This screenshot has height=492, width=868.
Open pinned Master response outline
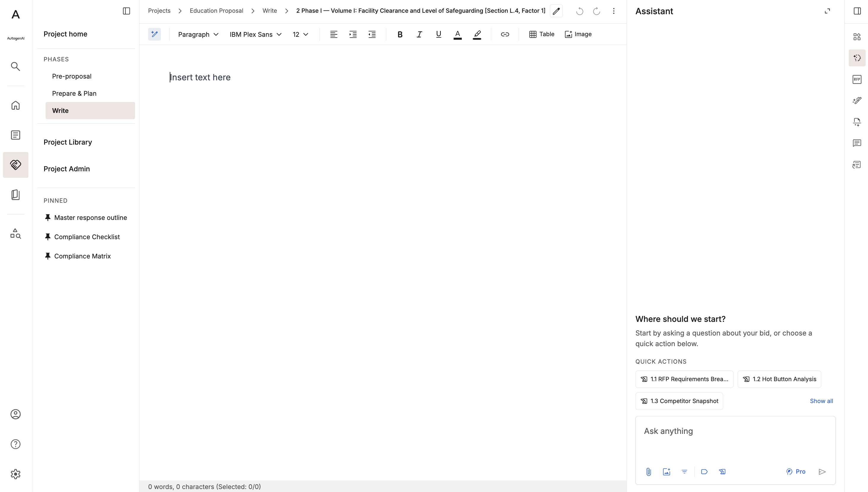86,218
